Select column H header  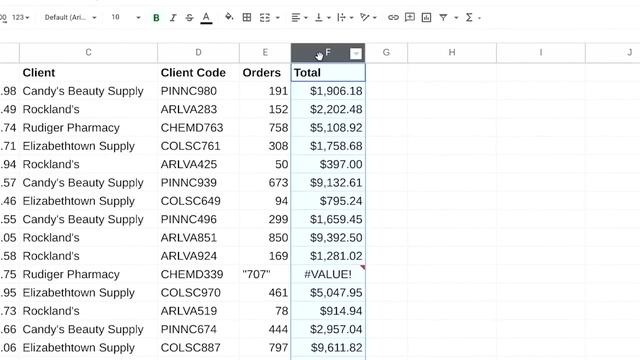pyautogui.click(x=452, y=53)
